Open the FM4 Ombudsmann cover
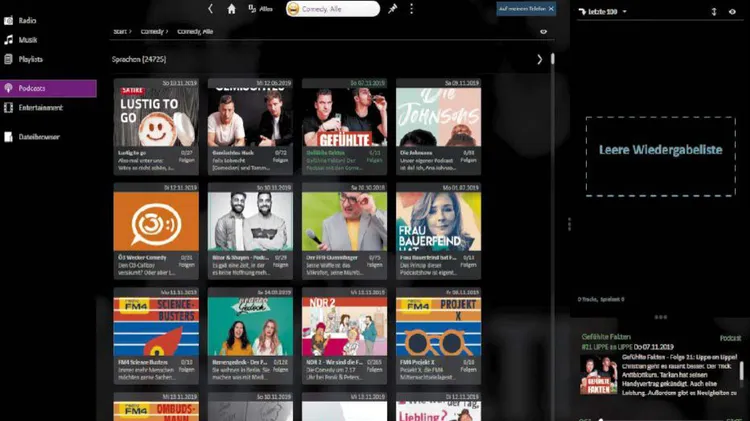This screenshot has width=750, height=421. 156,411
